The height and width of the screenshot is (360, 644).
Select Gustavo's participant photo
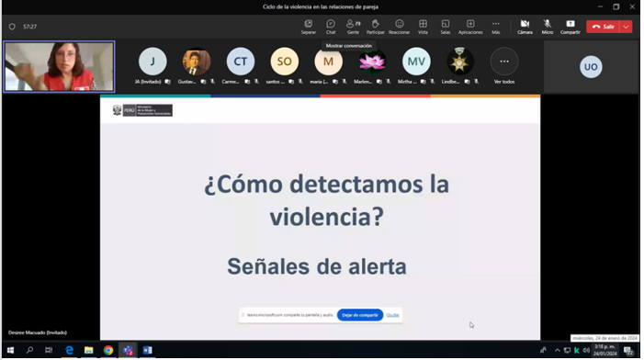(198, 62)
